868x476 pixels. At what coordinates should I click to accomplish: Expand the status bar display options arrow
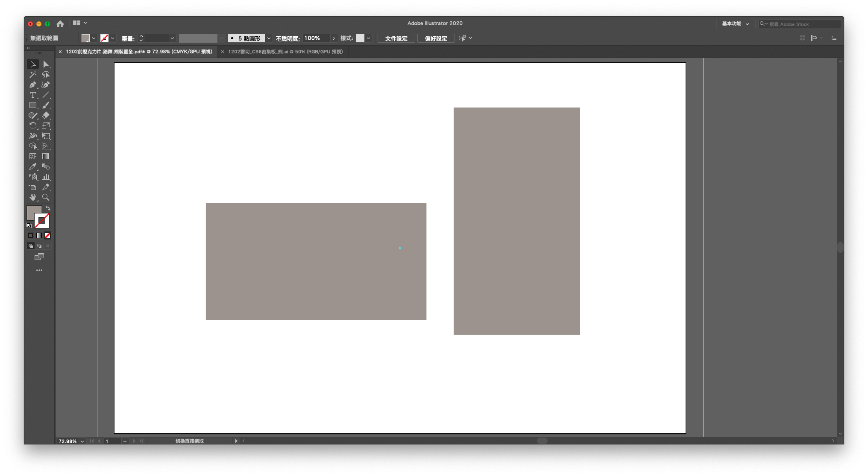[236, 441]
